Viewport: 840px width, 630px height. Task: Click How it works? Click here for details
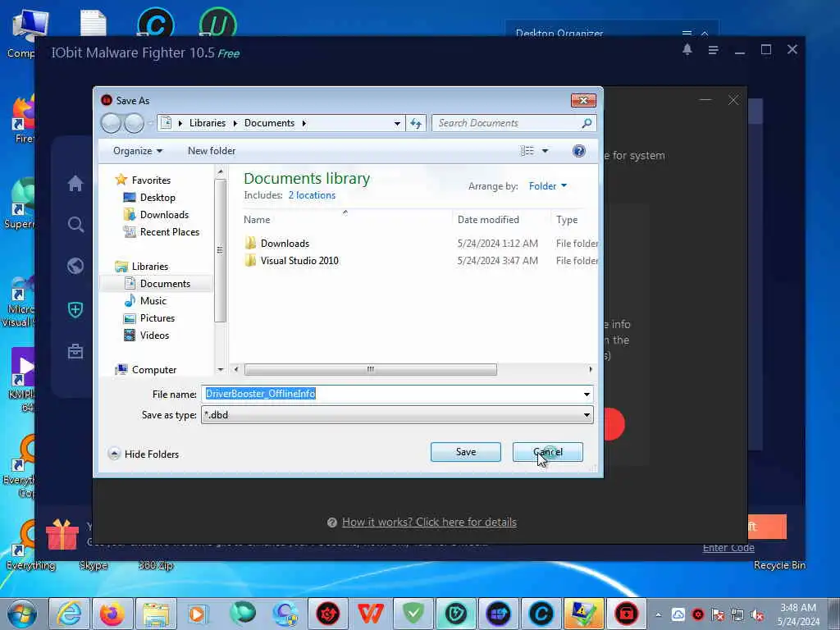429,522
